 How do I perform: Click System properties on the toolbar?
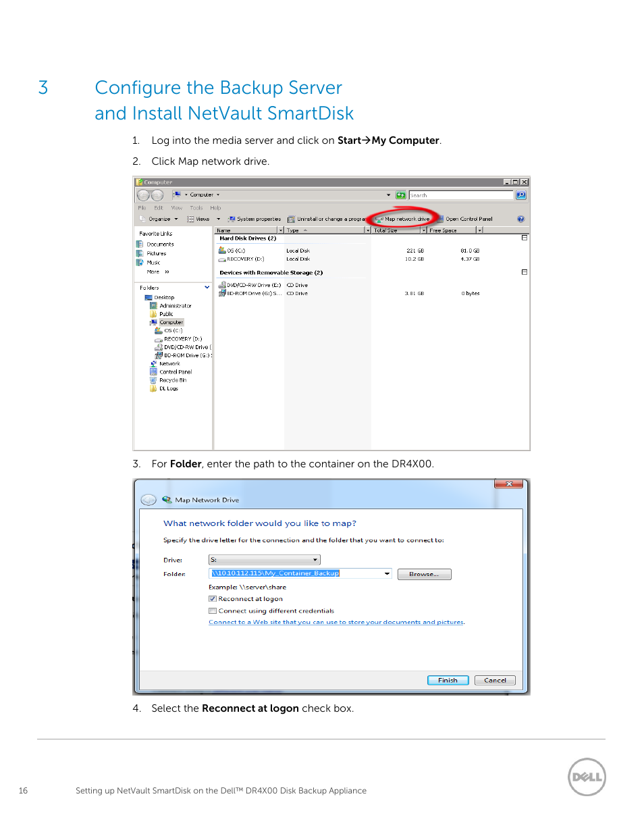[254, 219]
